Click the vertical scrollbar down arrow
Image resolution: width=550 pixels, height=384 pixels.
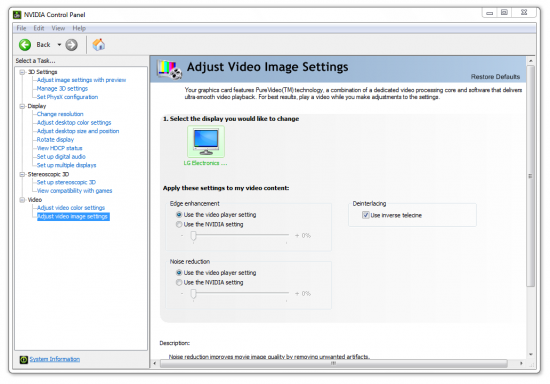point(531,355)
